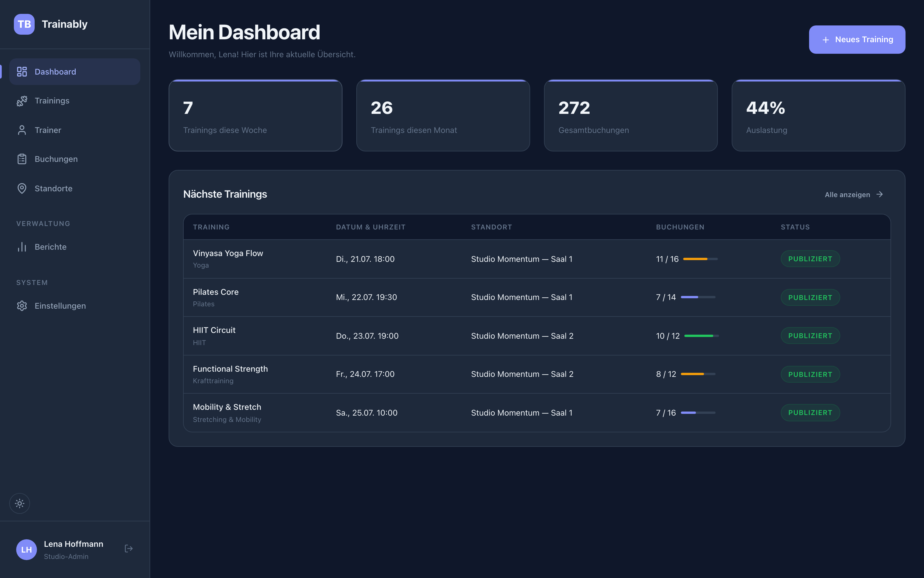Image resolution: width=924 pixels, height=578 pixels.
Task: Click the Standorte map pin icon
Action: tap(22, 188)
